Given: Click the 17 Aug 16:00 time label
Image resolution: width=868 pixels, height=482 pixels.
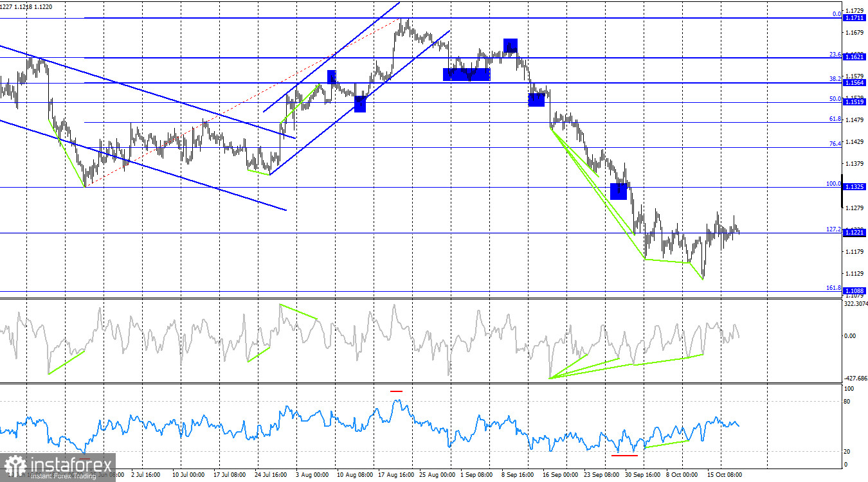Looking at the screenshot, I should (x=396, y=475).
